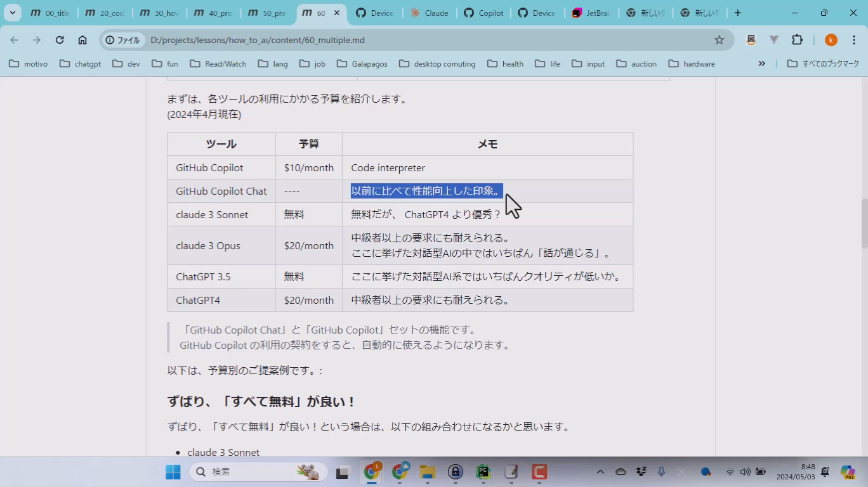Open the Chrome three-dot menu

(x=853, y=40)
